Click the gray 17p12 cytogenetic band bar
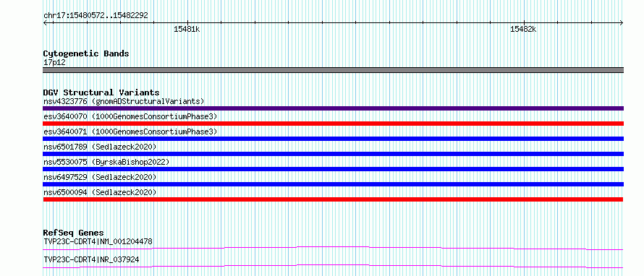Viewport: 644px width, 276px height. (333, 70)
